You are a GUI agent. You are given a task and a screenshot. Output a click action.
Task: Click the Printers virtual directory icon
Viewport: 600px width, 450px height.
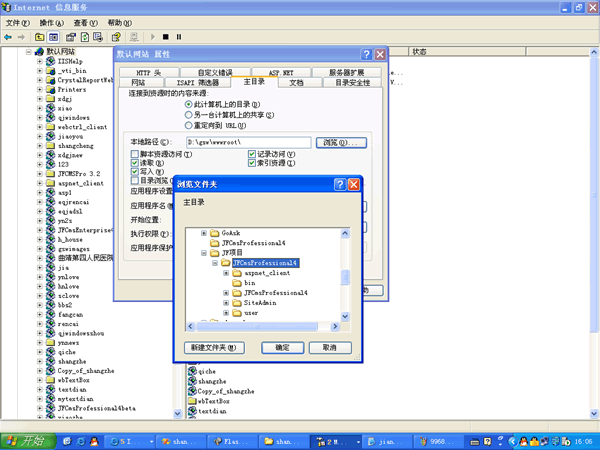[x=51, y=89]
